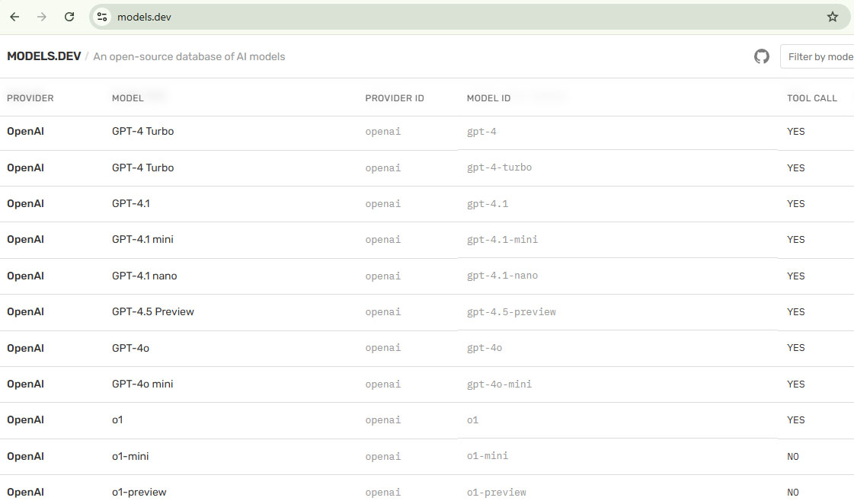Go back using the browser back arrow
This screenshot has width=854, height=504.
pos(14,17)
